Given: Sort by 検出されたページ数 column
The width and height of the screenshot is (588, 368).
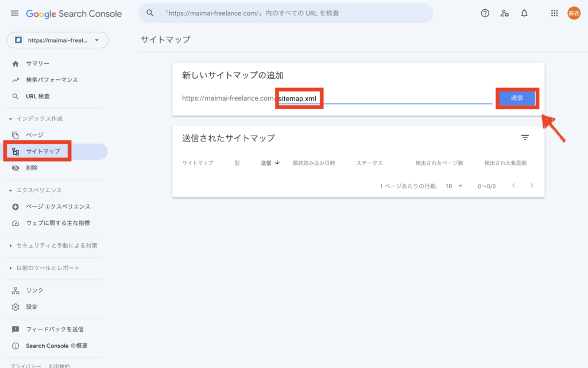Looking at the screenshot, I should coord(439,163).
